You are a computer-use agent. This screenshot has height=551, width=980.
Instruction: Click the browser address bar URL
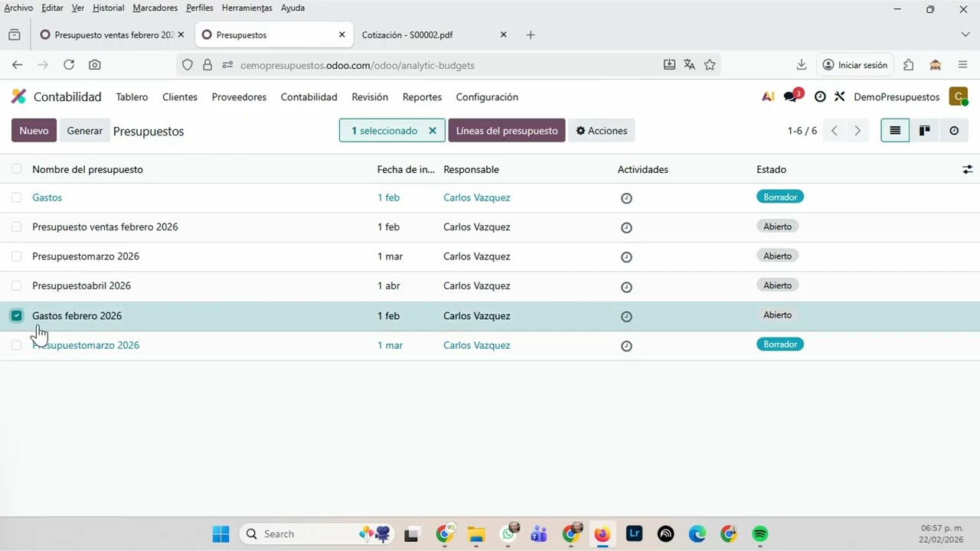click(x=358, y=65)
